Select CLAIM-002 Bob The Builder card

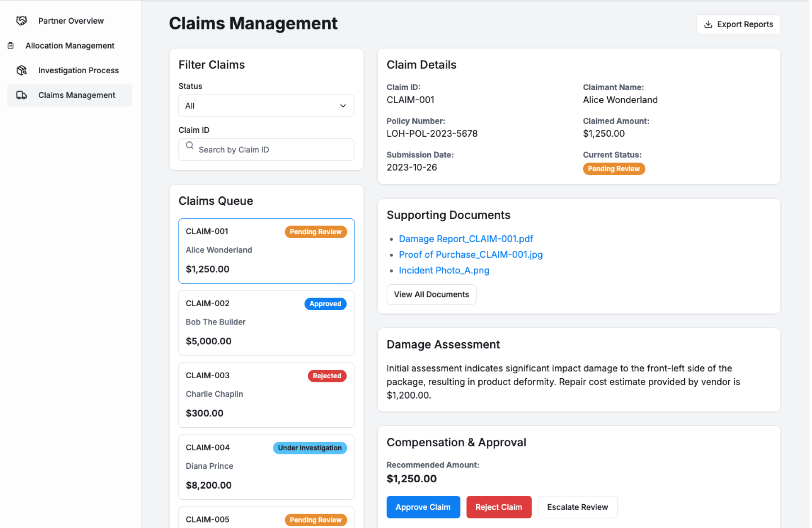pos(266,323)
